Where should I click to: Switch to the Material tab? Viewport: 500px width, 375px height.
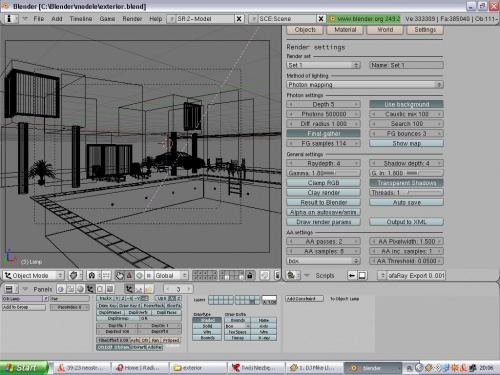click(345, 30)
